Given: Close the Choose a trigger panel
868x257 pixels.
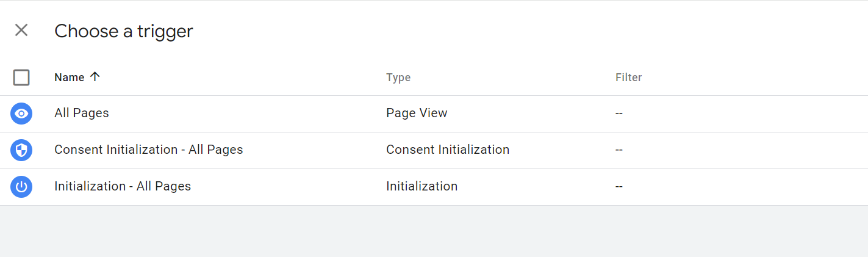Looking at the screenshot, I should coord(21,30).
